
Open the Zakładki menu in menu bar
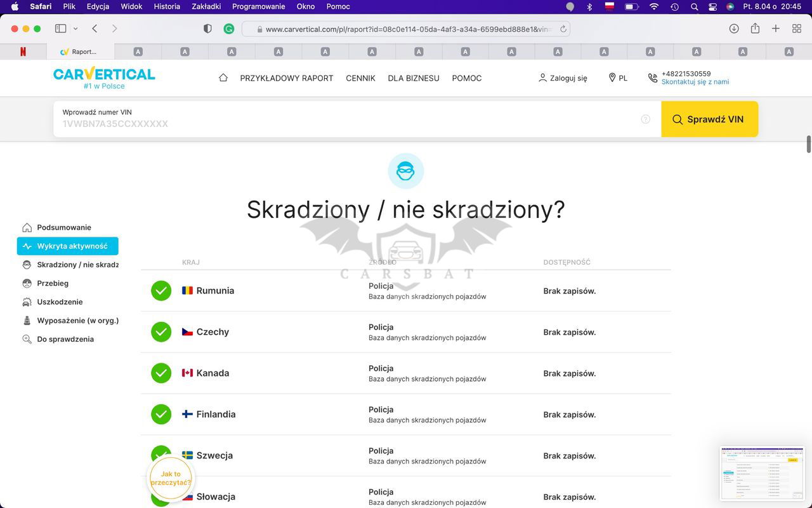[x=206, y=6]
